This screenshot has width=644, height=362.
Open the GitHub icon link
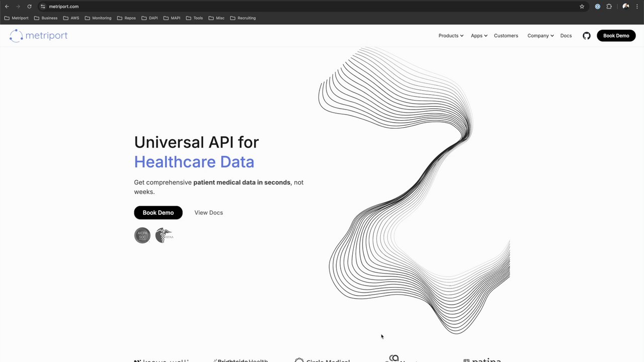pyautogui.click(x=587, y=36)
